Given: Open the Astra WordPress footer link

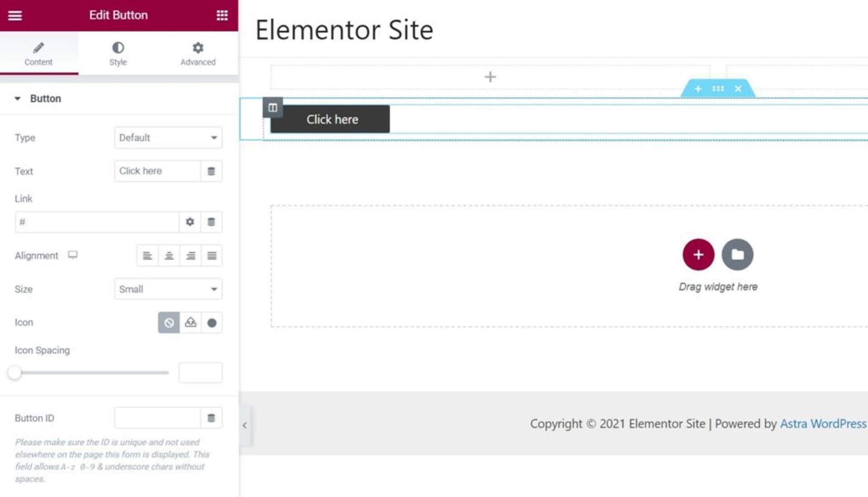Looking at the screenshot, I should click(x=823, y=424).
